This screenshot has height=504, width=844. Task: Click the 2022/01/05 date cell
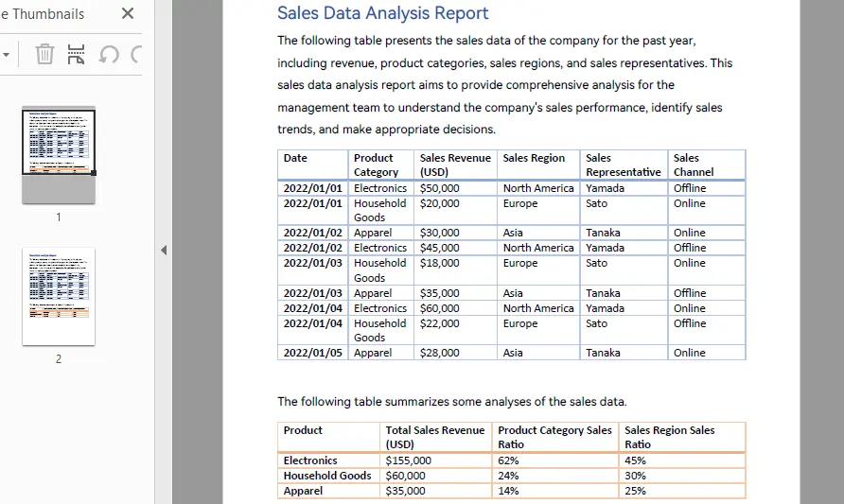[x=312, y=353]
